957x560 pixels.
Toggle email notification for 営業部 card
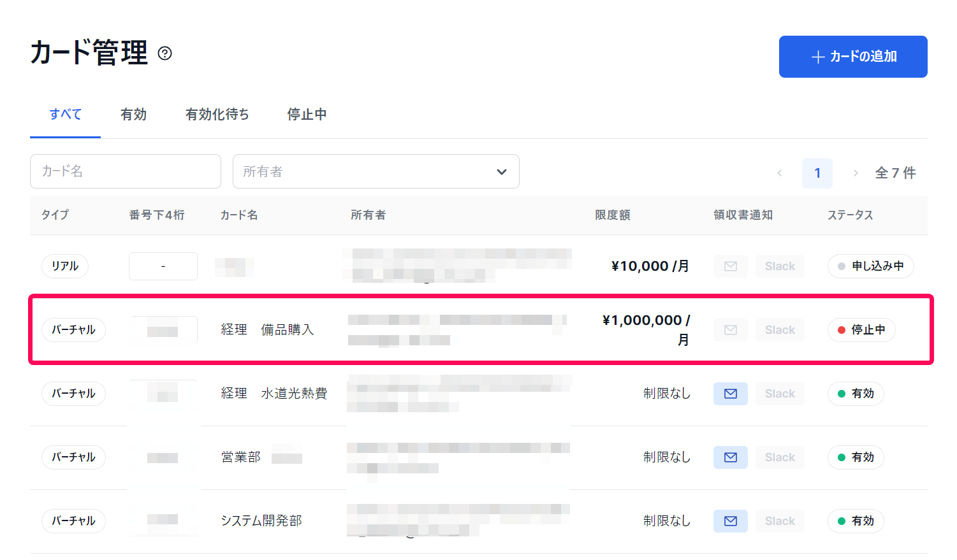pyautogui.click(x=731, y=457)
